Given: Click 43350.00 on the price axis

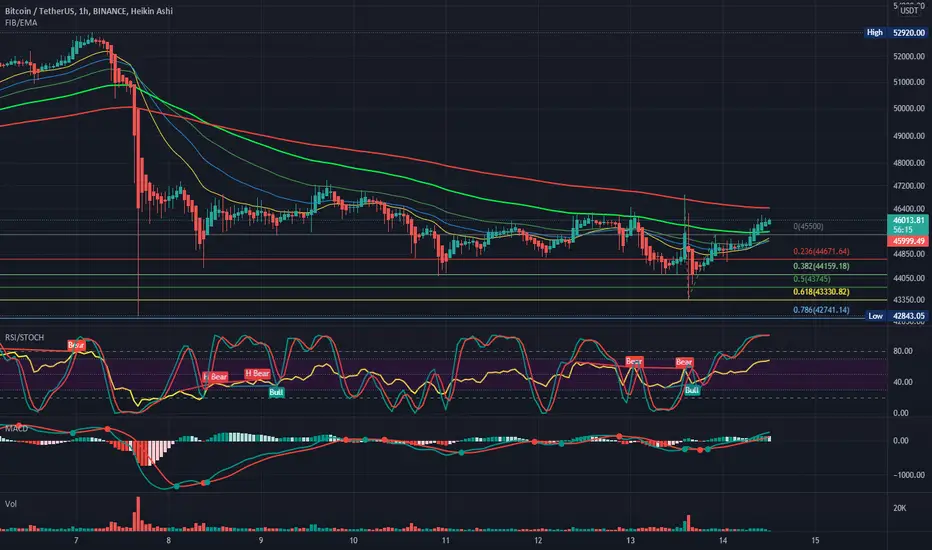Looking at the screenshot, I should (x=909, y=300).
